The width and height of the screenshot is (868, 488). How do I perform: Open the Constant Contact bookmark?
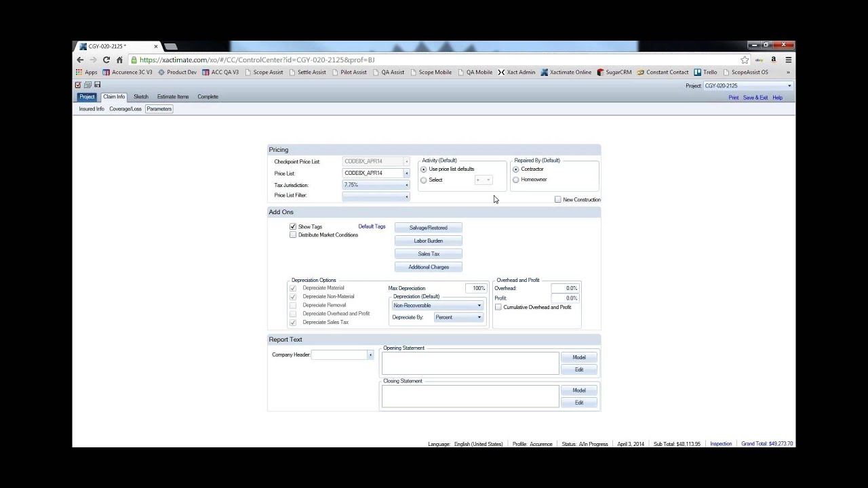(663, 72)
